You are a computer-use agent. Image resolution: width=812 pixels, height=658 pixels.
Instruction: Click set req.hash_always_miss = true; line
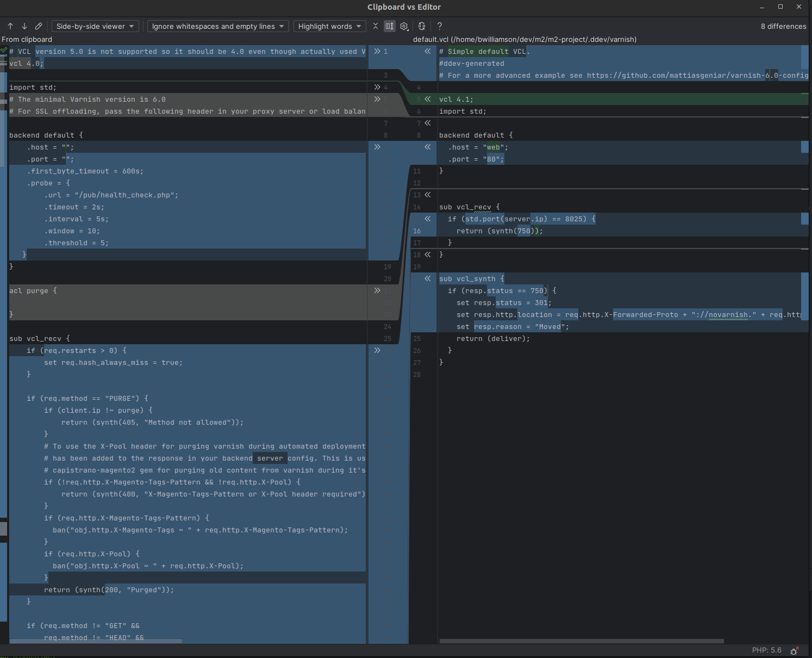113,362
